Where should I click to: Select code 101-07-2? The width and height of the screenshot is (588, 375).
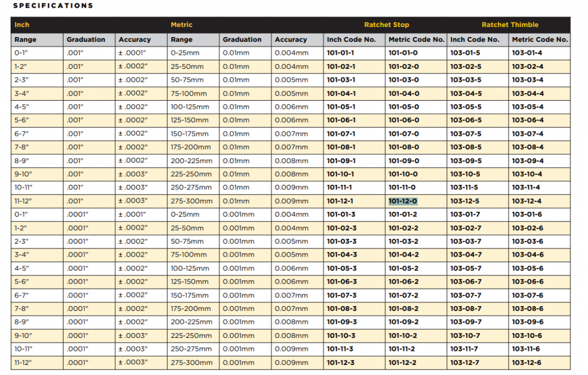[403, 296]
